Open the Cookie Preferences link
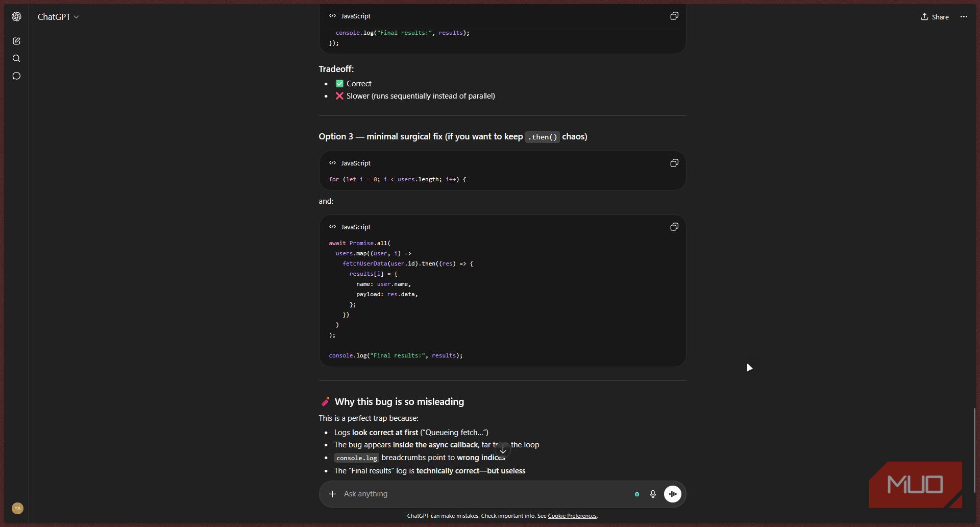The height and width of the screenshot is (527, 980). [x=572, y=516]
